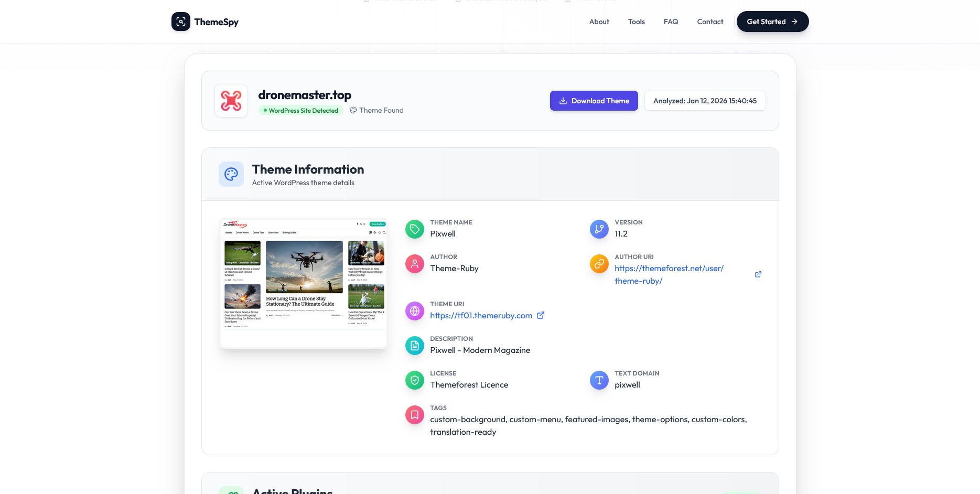Viewport: 980px width, 494px height.
Task: Click the Theme Information palette icon
Action: [x=231, y=174]
